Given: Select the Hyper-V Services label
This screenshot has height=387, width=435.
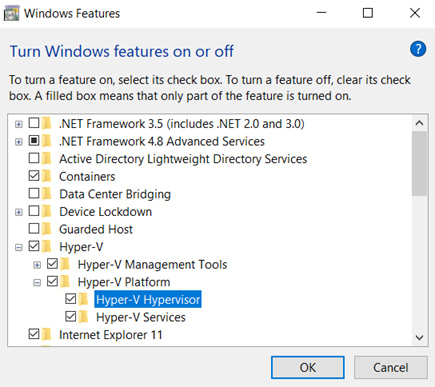Looking at the screenshot, I should [x=141, y=317].
